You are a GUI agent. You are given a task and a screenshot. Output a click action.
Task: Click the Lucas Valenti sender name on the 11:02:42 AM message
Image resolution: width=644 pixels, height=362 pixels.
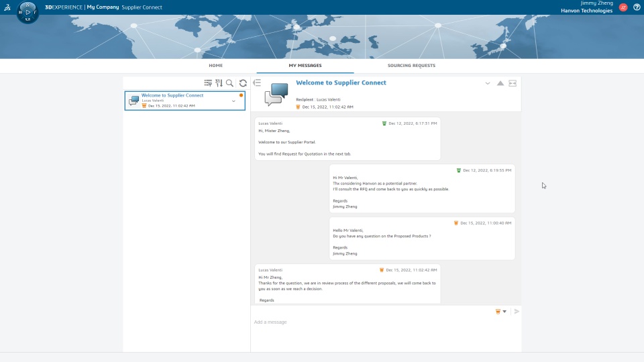270,270
